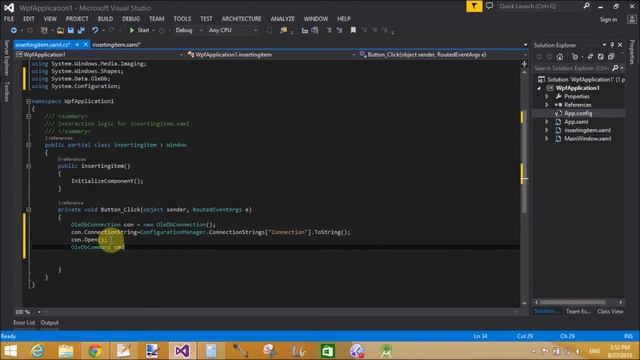Click the Solution Explorer Home icon
Screen dimensions: 640x360
(x=560, y=57)
